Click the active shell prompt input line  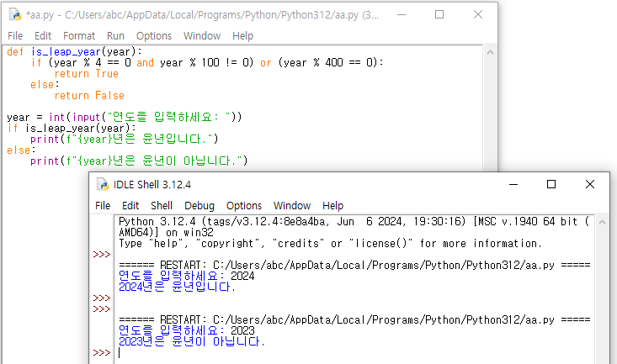pyautogui.click(x=354, y=352)
